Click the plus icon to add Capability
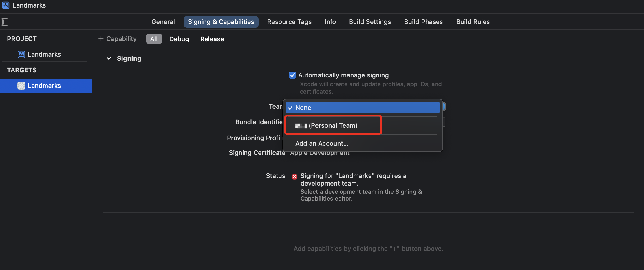 click(x=101, y=39)
